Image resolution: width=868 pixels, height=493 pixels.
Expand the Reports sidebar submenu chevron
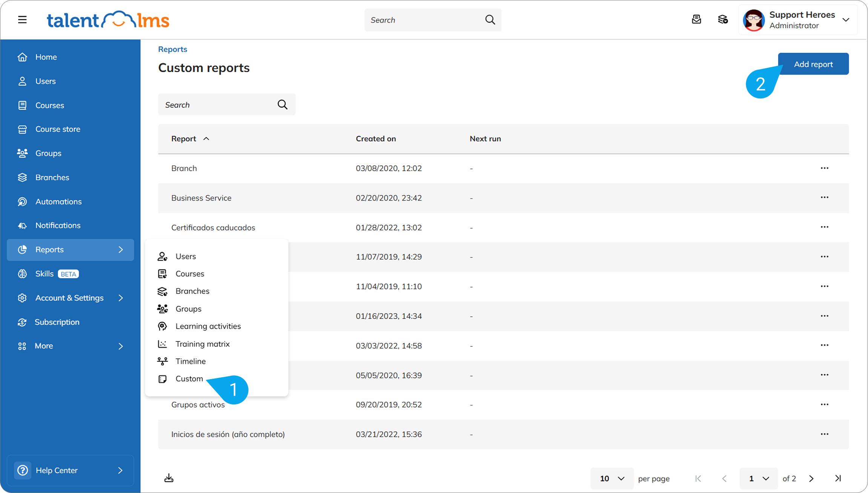[x=121, y=250]
